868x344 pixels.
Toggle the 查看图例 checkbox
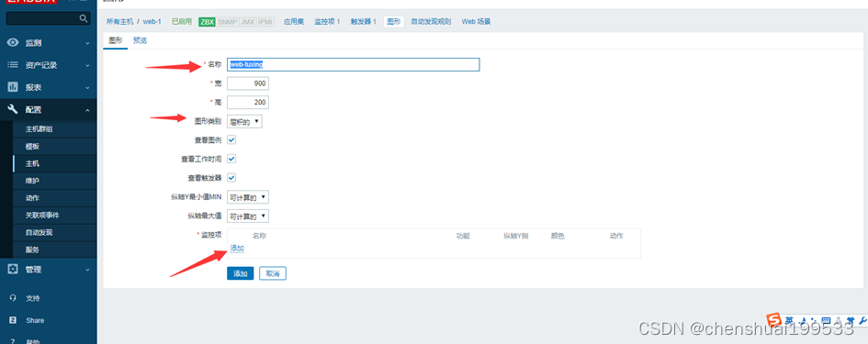tap(232, 140)
